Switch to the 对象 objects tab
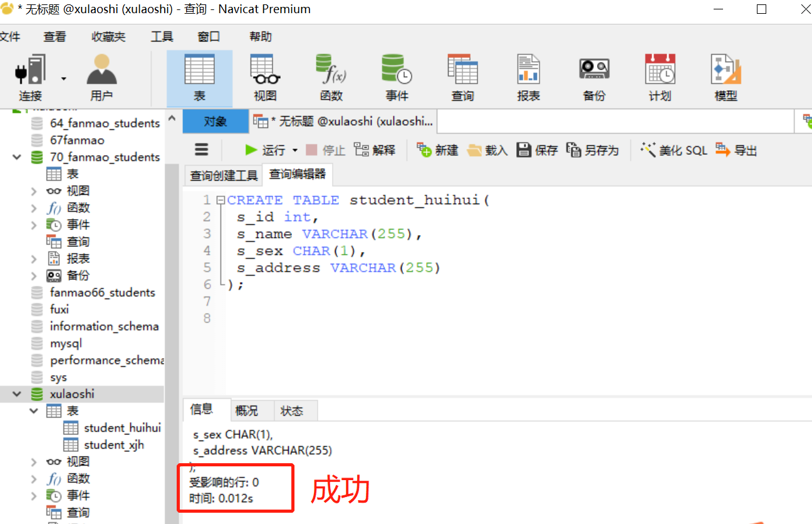This screenshot has width=812, height=524. click(216, 122)
